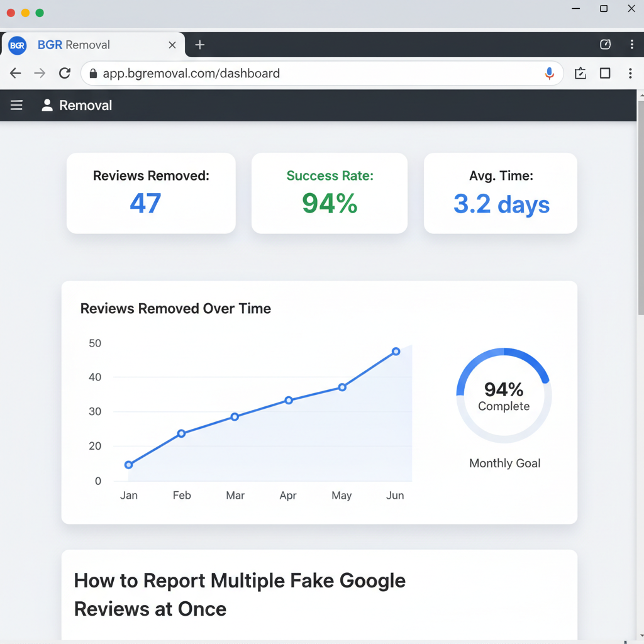The height and width of the screenshot is (644, 644).
Task: Click the address bar URL
Action: coord(191,74)
